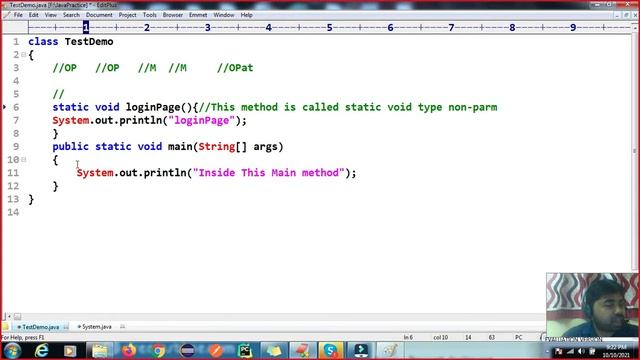This screenshot has width=640, height=360.
Task: Click the string "loginPage" on line 7
Action: 202,120
